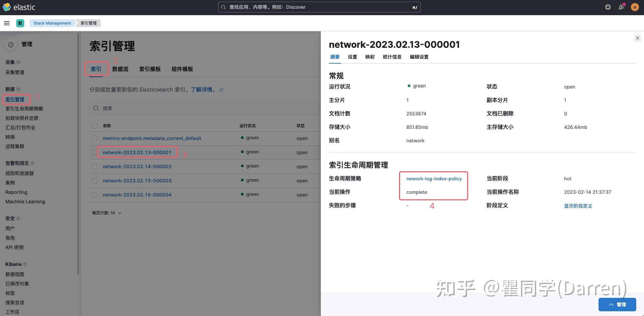The width and height of the screenshot is (644, 316).
Task: Close the network-2023.02.13-000001 flyout panel
Action: pos(637,38)
